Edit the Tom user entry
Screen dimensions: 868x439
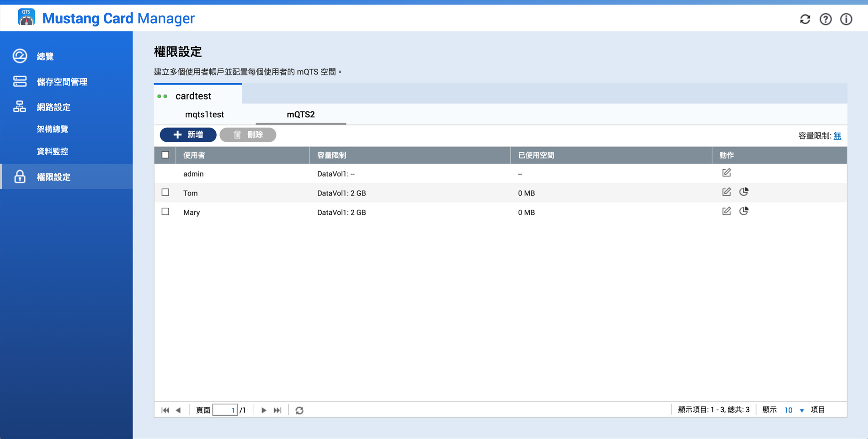pyautogui.click(x=726, y=192)
